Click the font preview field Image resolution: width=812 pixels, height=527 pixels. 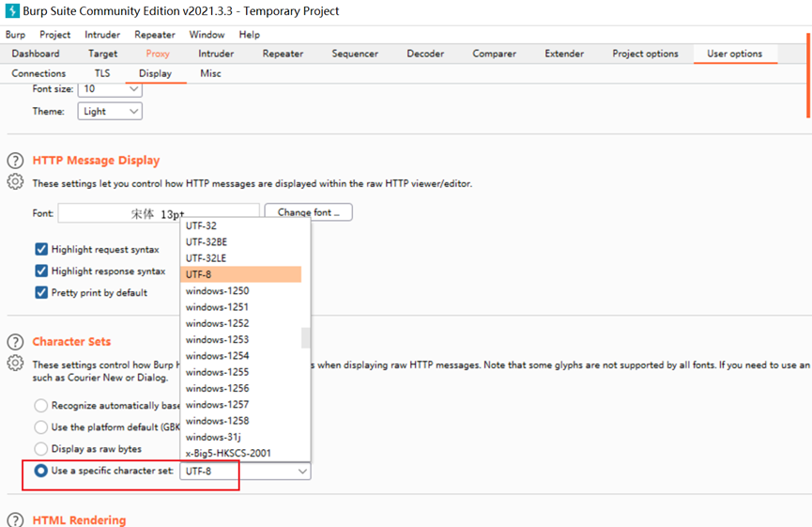159,213
